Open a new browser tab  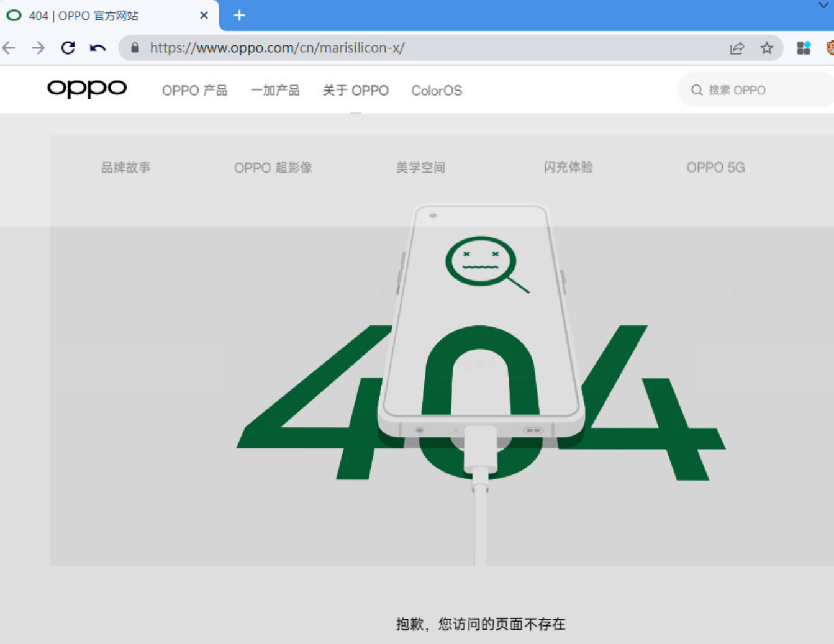tap(239, 16)
